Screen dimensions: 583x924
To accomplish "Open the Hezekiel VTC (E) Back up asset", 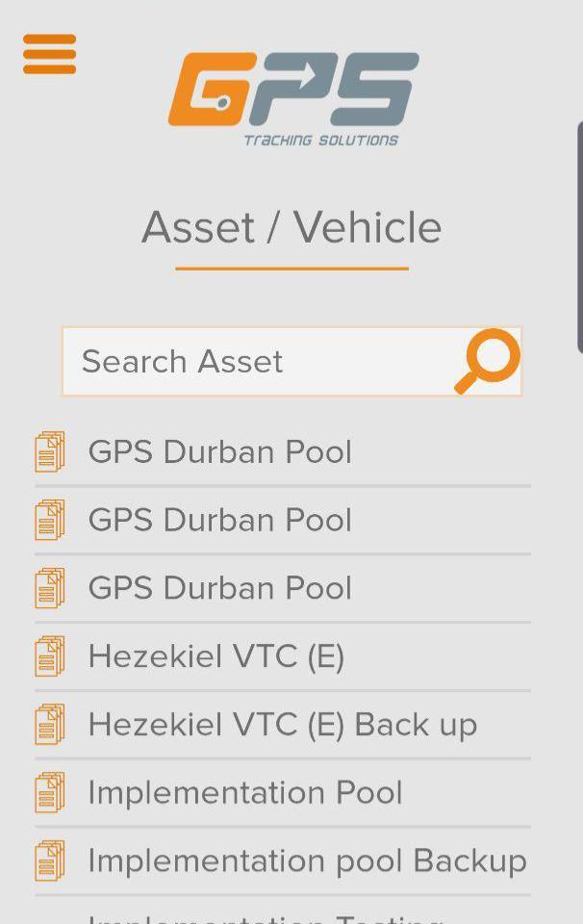I will (282, 724).
